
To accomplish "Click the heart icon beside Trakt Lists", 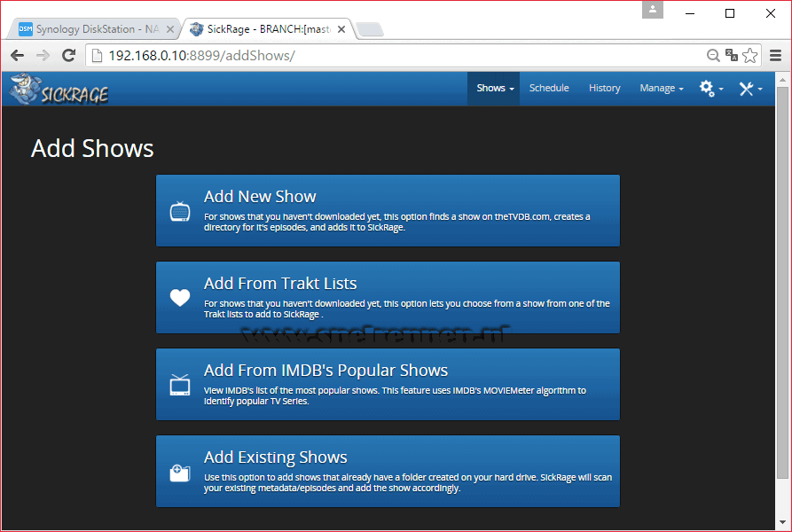I will tap(180, 297).
